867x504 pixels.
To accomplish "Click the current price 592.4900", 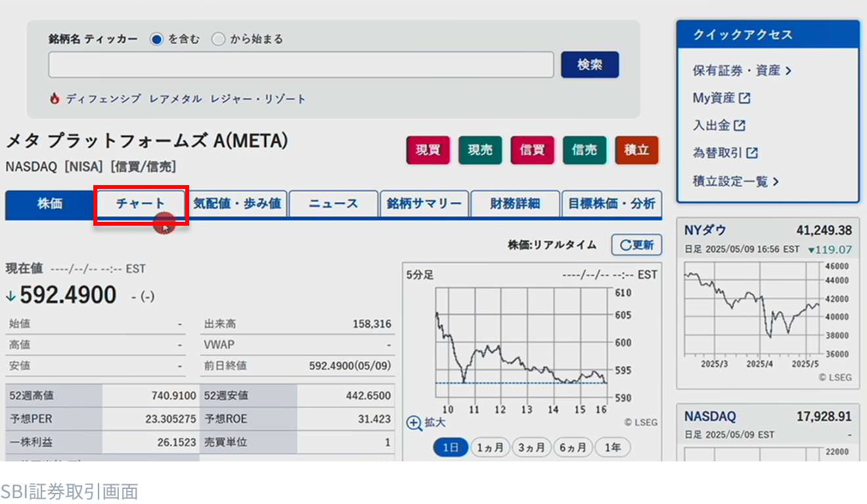I will pyautogui.click(x=68, y=295).
